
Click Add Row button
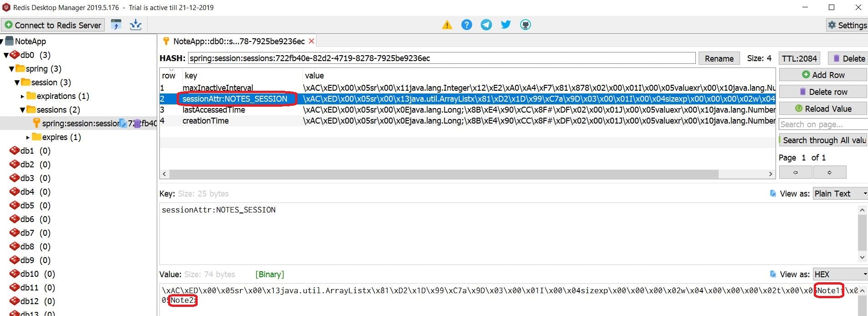pos(823,75)
